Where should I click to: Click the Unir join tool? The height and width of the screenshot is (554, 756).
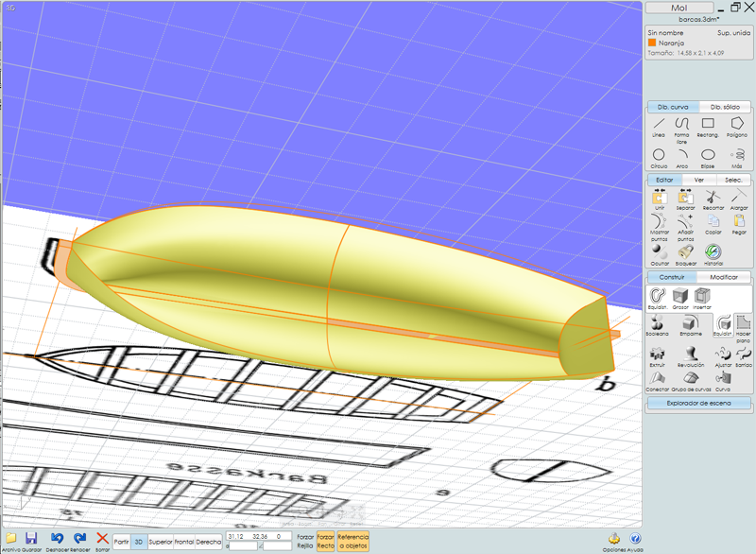tap(659, 198)
